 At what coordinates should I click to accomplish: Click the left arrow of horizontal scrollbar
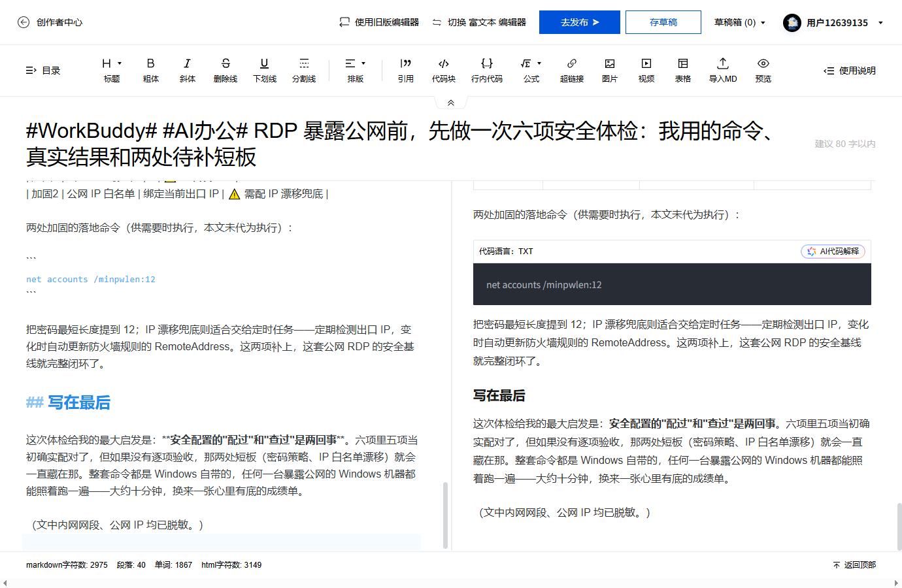click(5, 583)
